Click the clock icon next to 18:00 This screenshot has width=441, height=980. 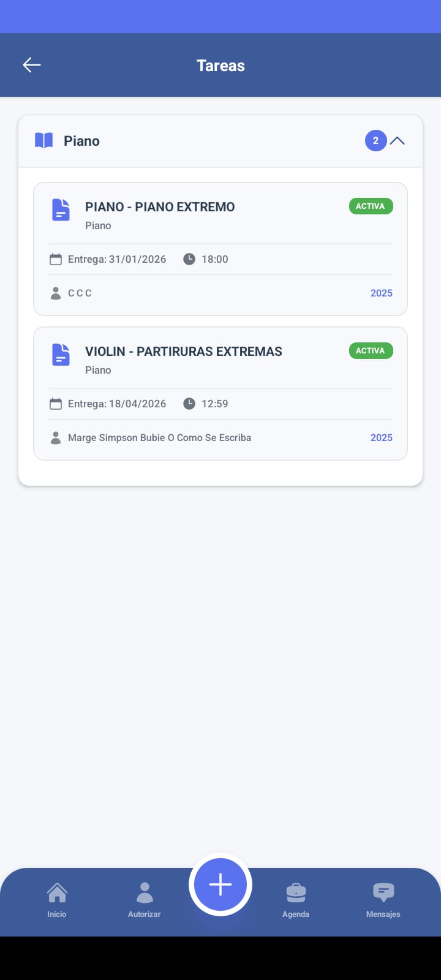(189, 259)
